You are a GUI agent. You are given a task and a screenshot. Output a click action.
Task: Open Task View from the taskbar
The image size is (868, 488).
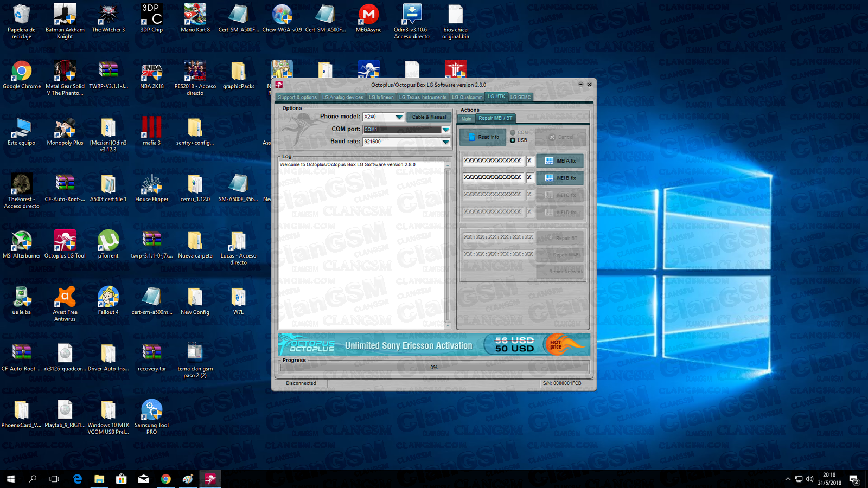click(54, 479)
